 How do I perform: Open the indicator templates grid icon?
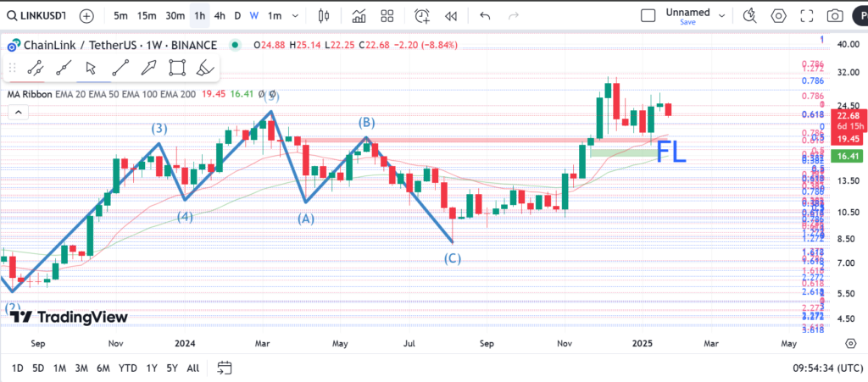pos(387,15)
